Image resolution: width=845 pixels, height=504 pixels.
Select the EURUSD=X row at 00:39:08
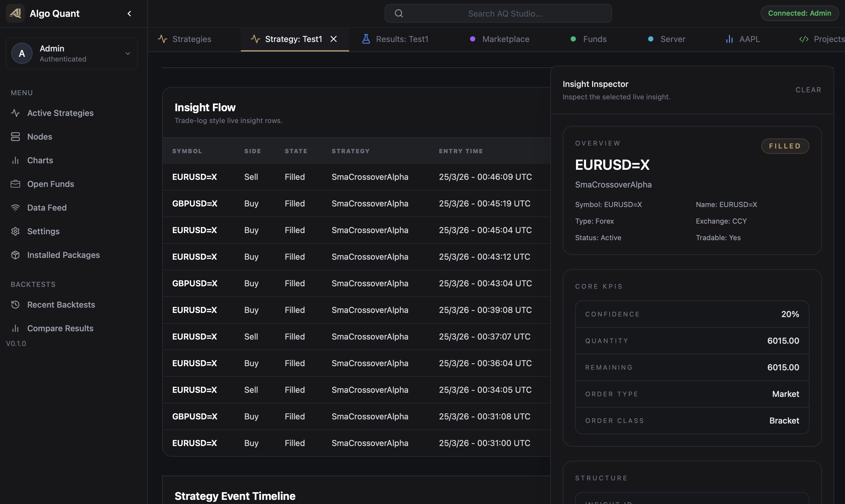pos(356,310)
